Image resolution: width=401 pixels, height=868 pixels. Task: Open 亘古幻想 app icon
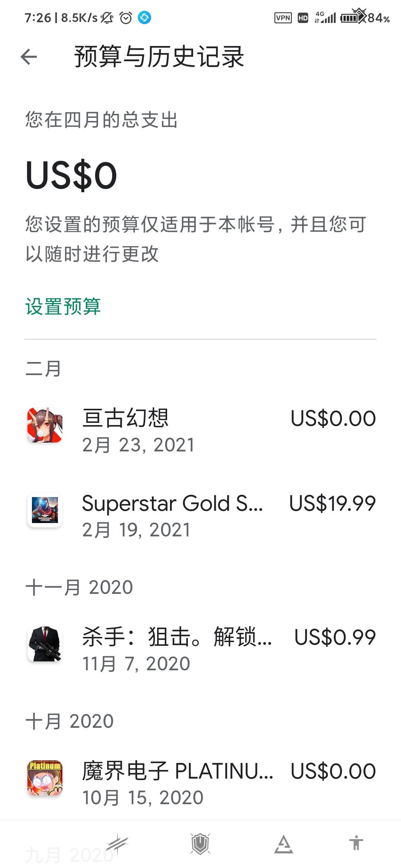45,425
